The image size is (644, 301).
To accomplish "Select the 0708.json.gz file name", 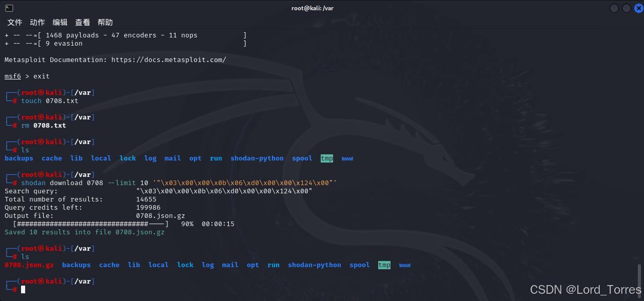I will pyautogui.click(x=29, y=265).
